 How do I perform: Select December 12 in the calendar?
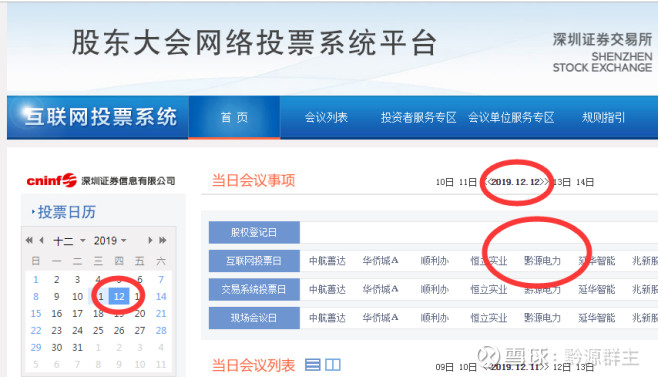(x=119, y=296)
